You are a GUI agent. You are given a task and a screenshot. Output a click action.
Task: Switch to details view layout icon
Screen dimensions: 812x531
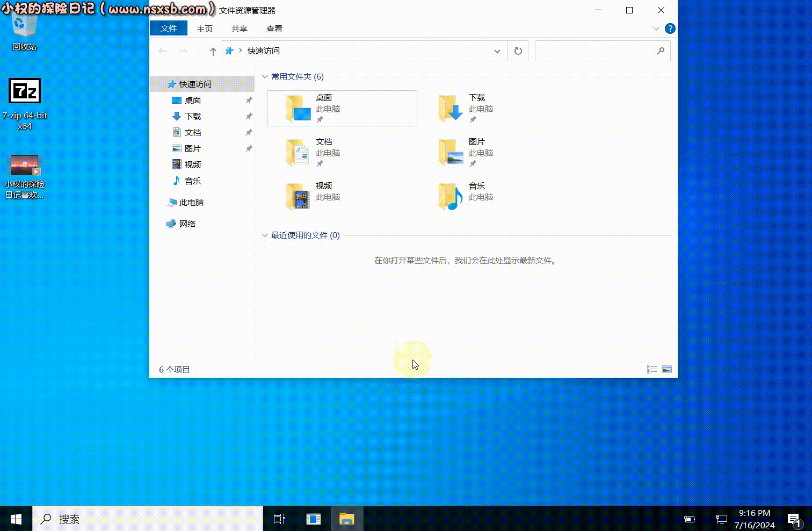tap(652, 369)
